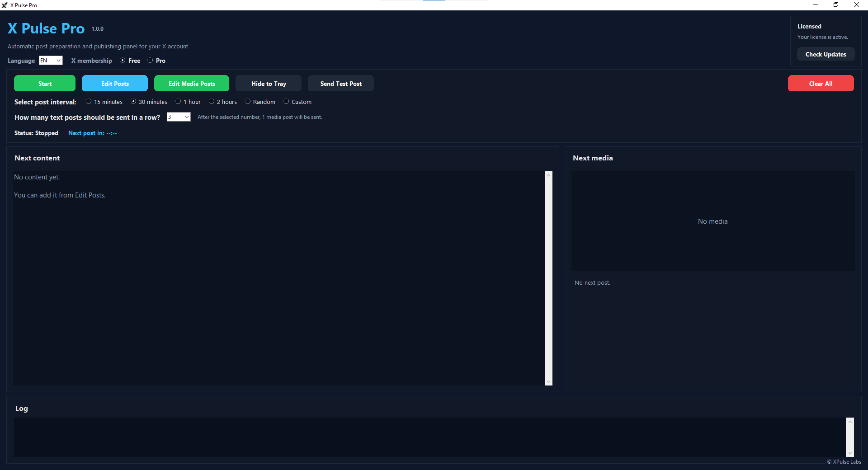Open the Language dropdown
The width and height of the screenshot is (868, 470).
coord(51,61)
